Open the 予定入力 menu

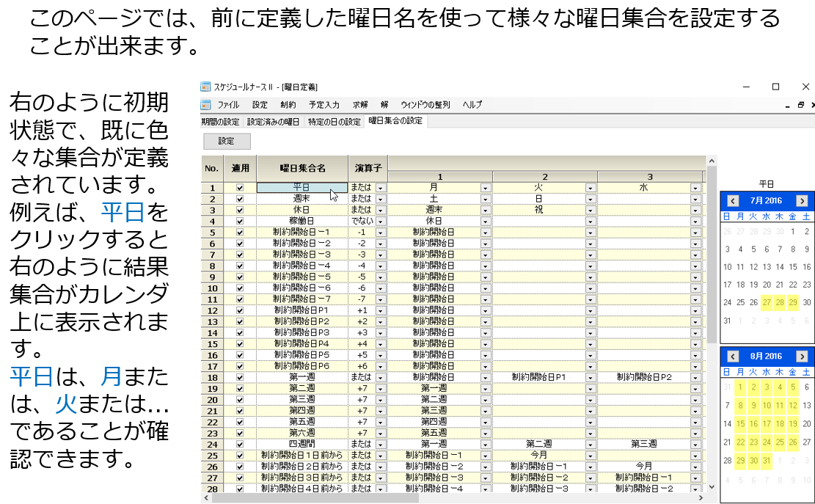[324, 105]
